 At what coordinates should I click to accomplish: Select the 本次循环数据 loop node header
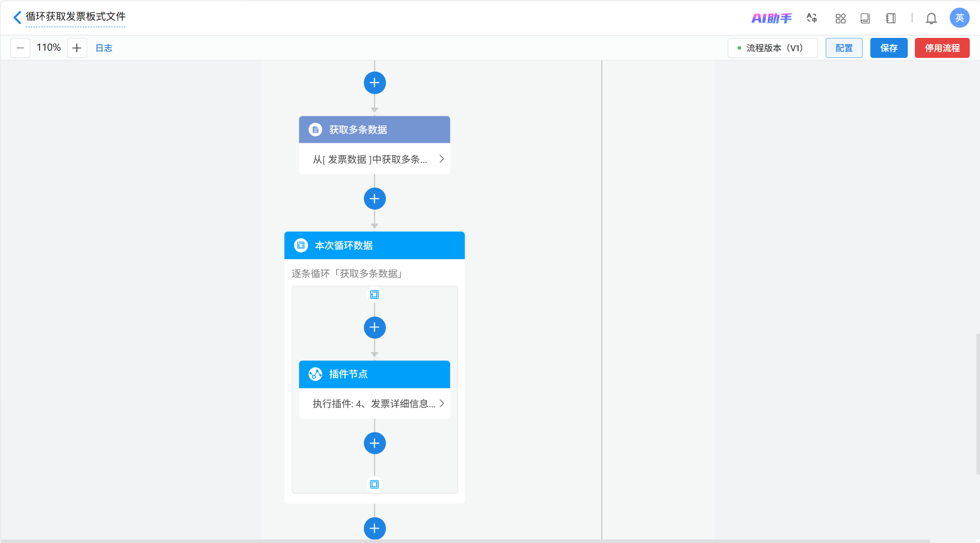(374, 245)
